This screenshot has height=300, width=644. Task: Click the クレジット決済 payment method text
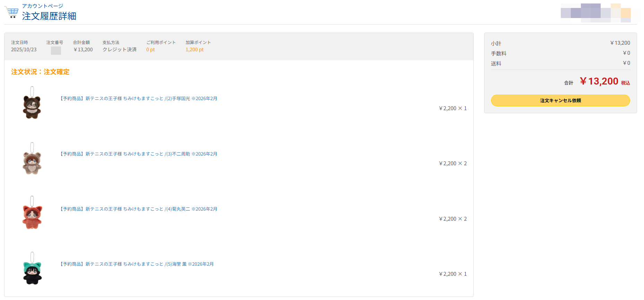point(119,50)
